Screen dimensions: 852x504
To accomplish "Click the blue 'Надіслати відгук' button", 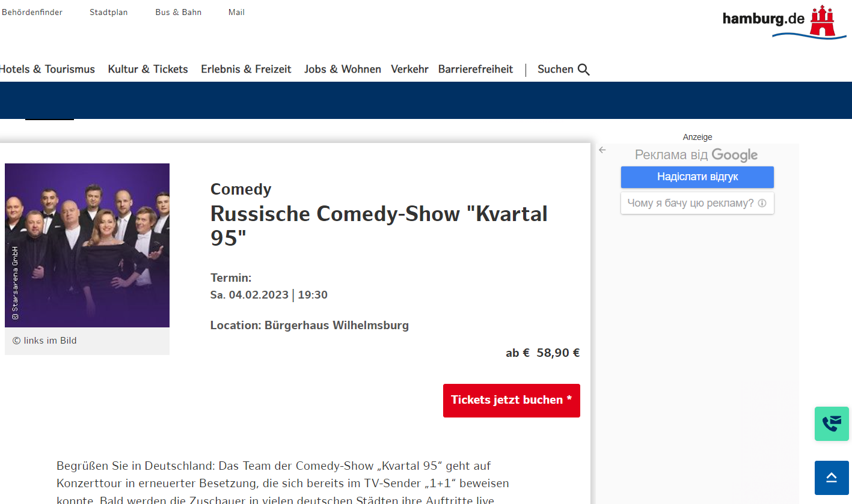I will pyautogui.click(x=697, y=177).
